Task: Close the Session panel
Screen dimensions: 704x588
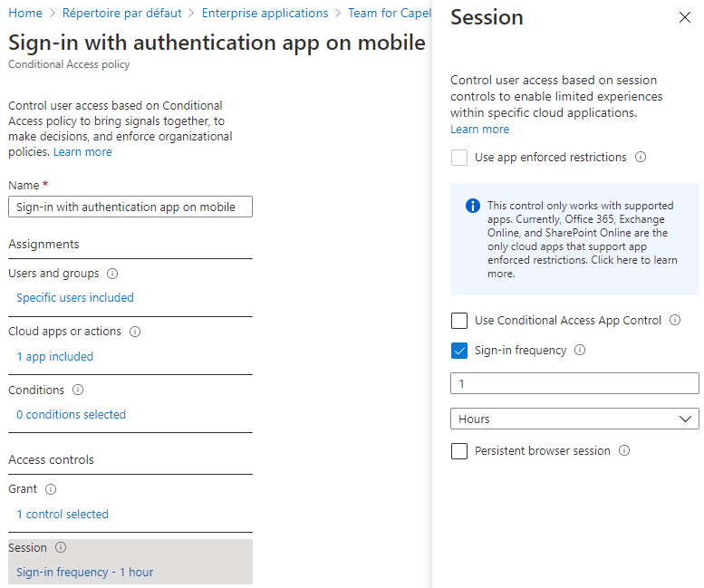Action: [x=684, y=18]
